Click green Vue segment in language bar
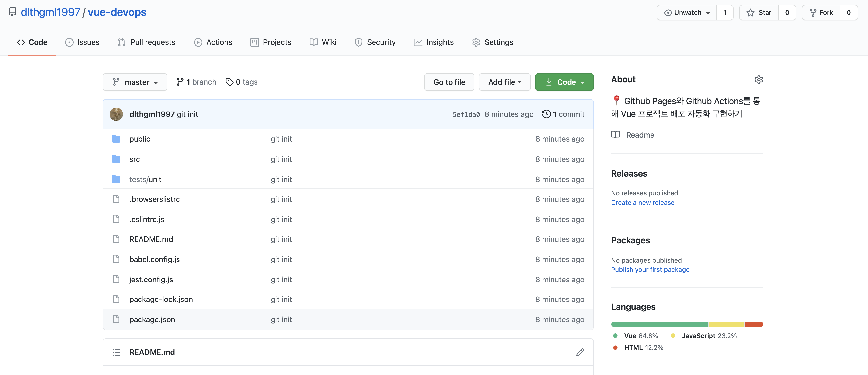 (x=659, y=324)
